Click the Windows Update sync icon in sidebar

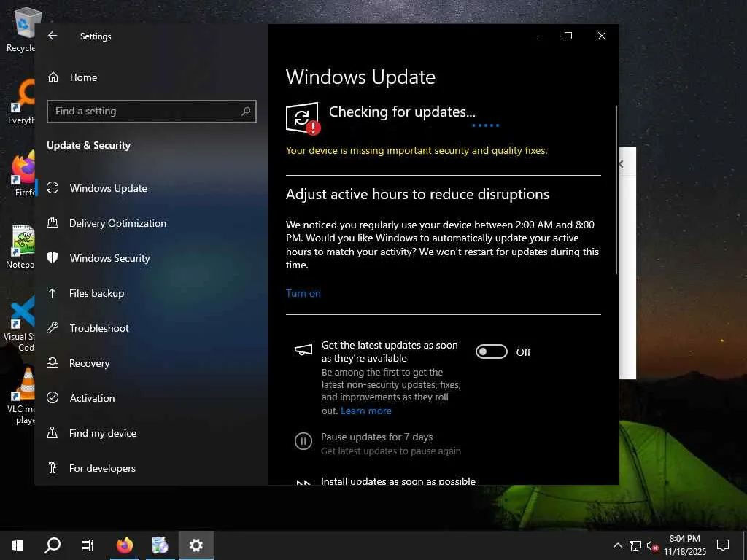(53, 187)
